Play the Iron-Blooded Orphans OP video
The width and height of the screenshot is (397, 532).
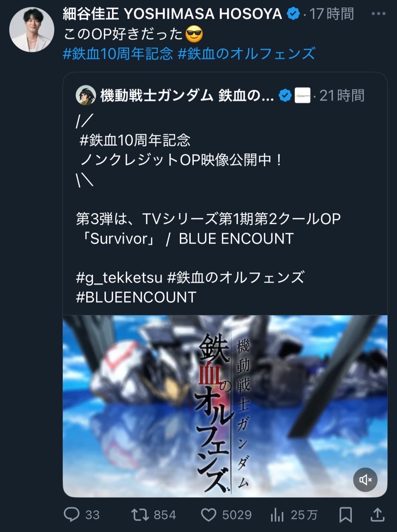pos(225,406)
